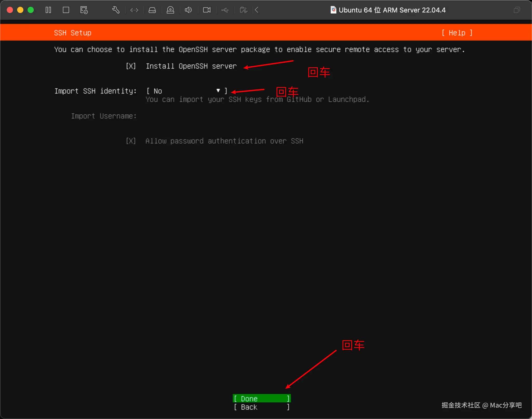Image resolution: width=532 pixels, height=419 pixels.
Task: Click the CD/DVD drive icon
Action: click(x=170, y=10)
